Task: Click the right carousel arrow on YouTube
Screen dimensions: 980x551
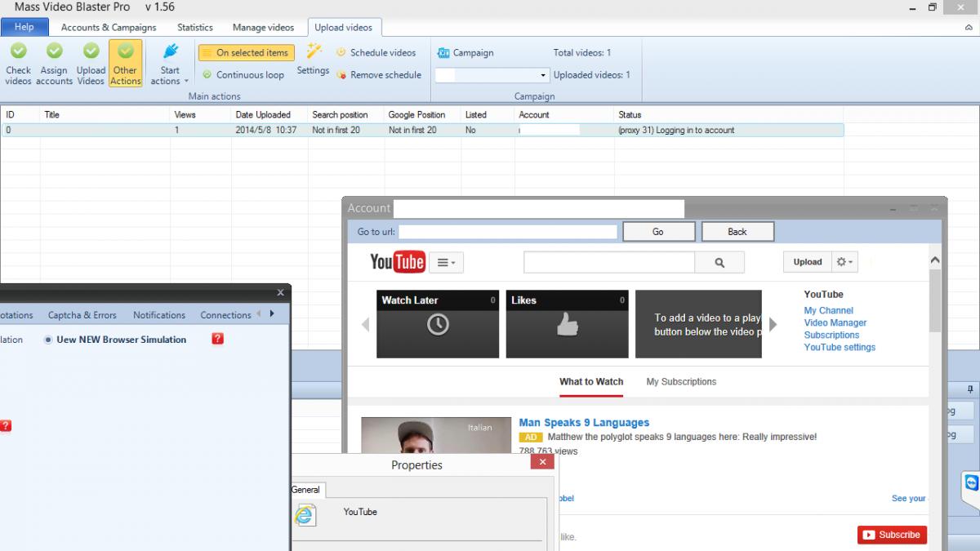Action: 773,324
